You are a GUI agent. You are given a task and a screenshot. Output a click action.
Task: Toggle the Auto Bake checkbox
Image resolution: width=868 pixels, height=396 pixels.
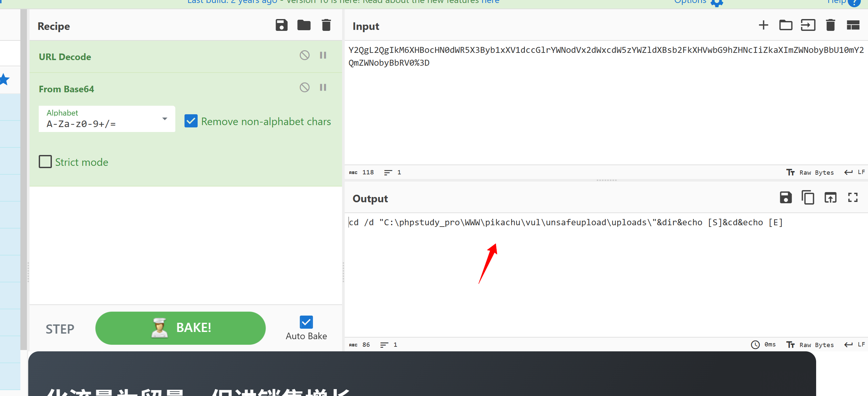point(306,322)
